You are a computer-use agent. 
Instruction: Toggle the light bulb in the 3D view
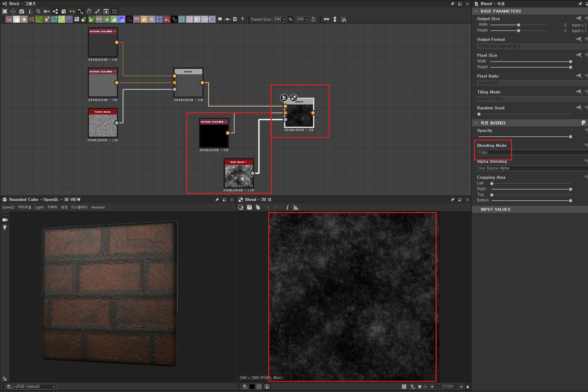5,227
